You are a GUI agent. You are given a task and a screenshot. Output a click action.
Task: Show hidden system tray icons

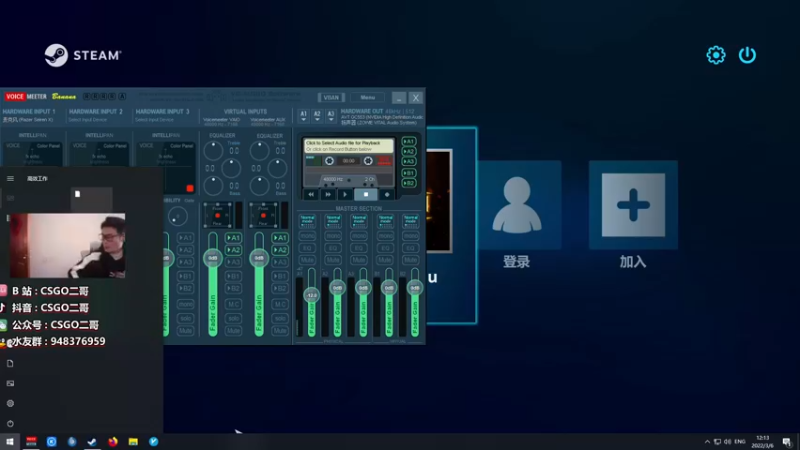(x=707, y=442)
